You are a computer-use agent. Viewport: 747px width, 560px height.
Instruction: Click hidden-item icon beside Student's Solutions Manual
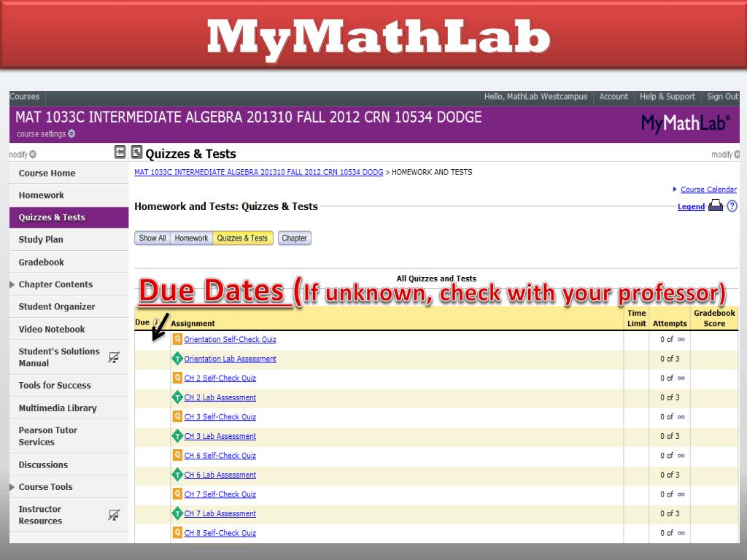[114, 357]
